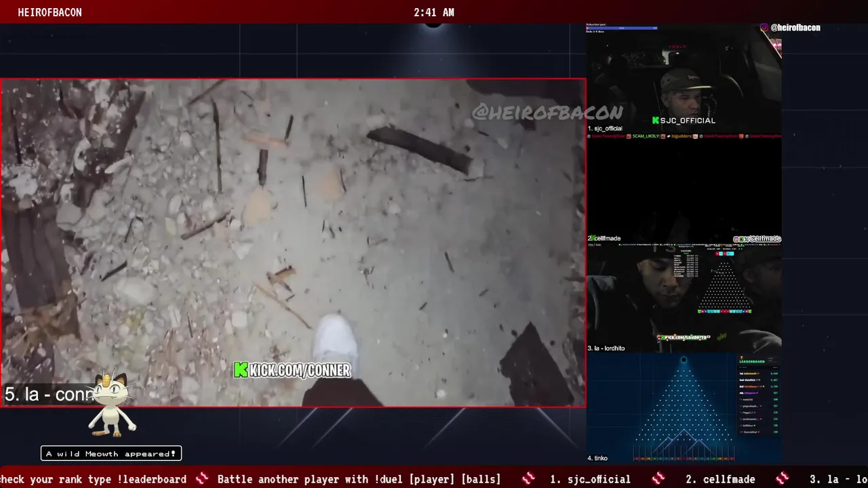The height and width of the screenshot is (488, 868).
Task: Click the Meowth sprite
Action: (x=112, y=405)
